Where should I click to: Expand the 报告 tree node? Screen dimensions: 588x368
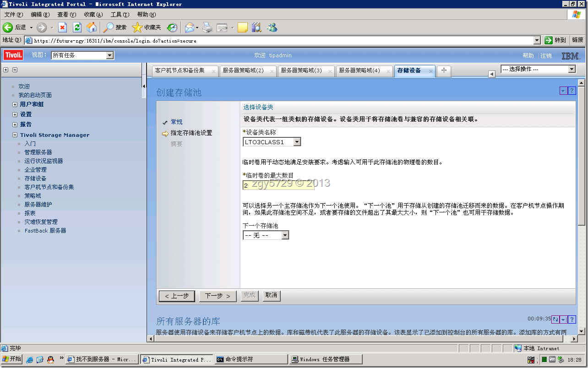[16, 124]
